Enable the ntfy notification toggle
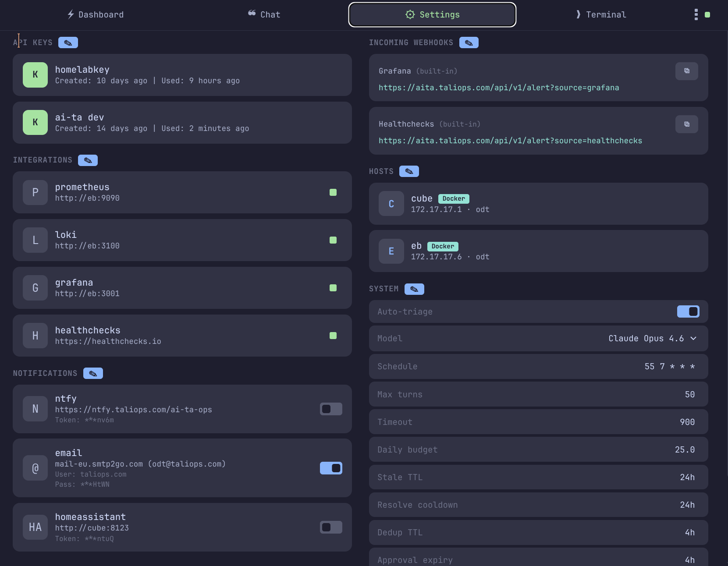Viewport: 728px width, 566px height. click(x=331, y=409)
